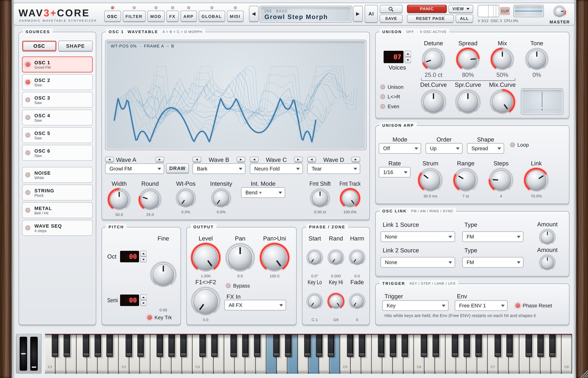Click the red PANIC button
Screen dimensions: 588x378
(427, 9)
